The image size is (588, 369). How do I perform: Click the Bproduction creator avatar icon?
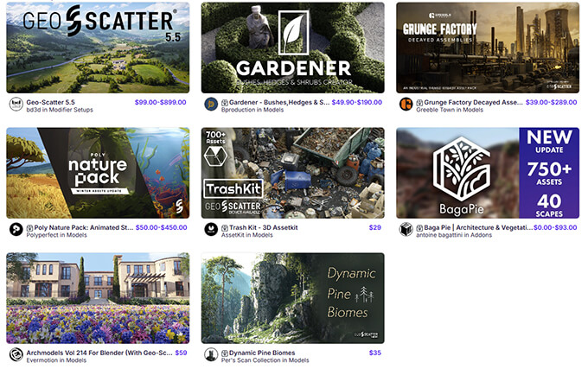tap(211, 104)
